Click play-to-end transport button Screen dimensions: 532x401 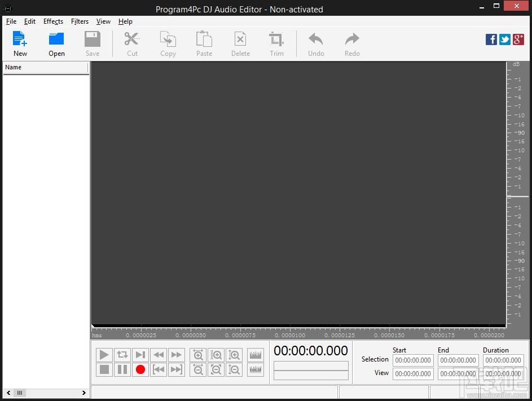point(140,355)
